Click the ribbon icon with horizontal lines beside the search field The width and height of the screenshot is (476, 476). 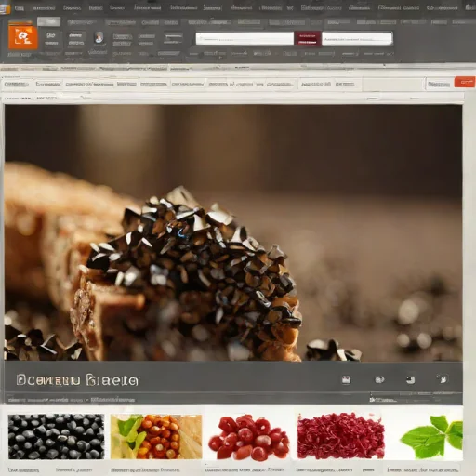coord(173,39)
